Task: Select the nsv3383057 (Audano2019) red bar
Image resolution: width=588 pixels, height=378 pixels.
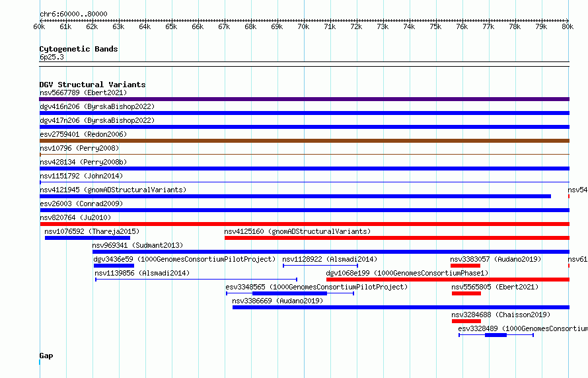Action: tap(465, 266)
